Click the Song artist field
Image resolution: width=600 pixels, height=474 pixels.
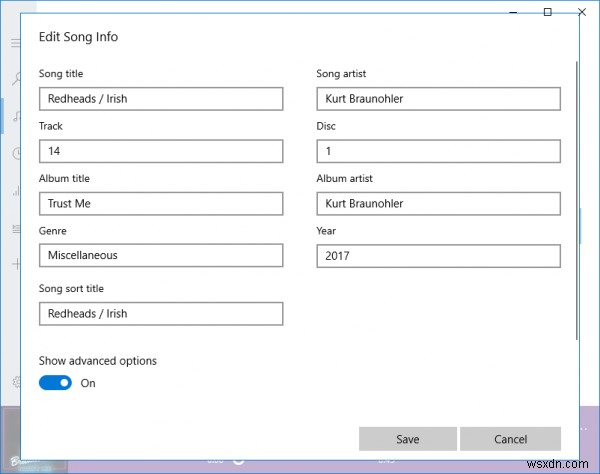click(x=439, y=99)
